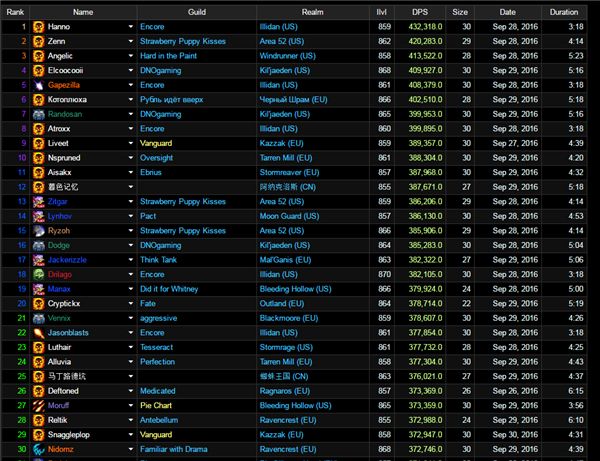Screen dimensions: 600x461
Task: Open the Did it for Whitney guild link
Action: click(x=169, y=289)
